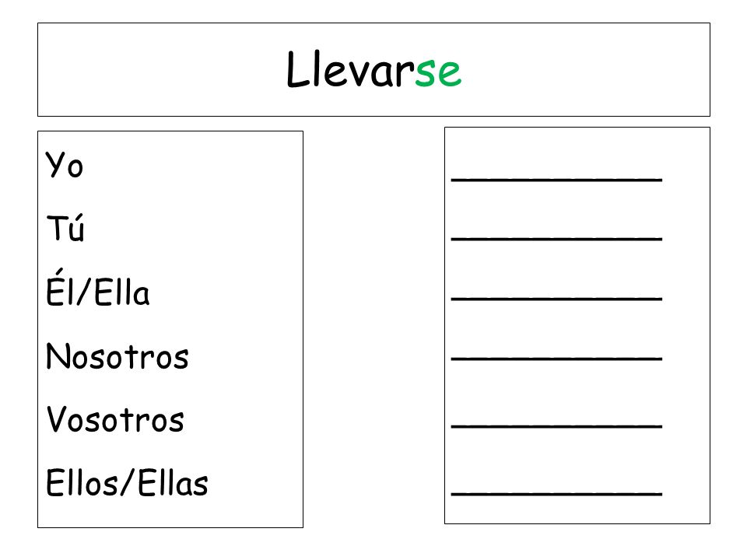Click the letter L in Llevarse
Image resolution: width=747 pixels, height=560 pixels.
click(x=298, y=69)
